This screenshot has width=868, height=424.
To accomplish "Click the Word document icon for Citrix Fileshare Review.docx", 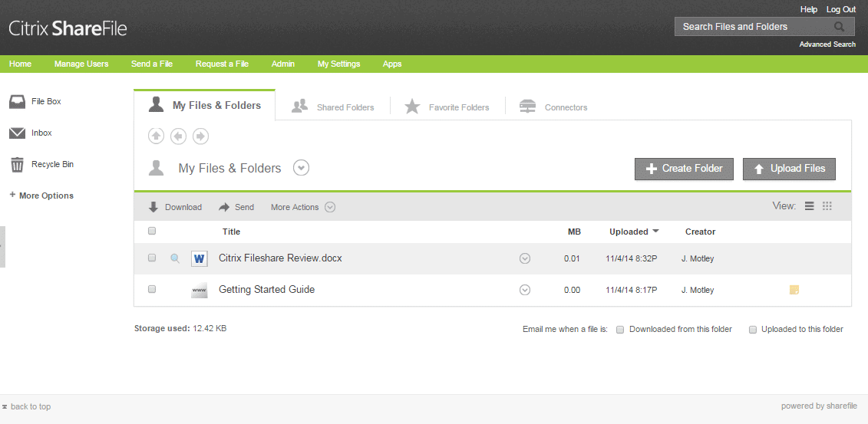I will 200,258.
